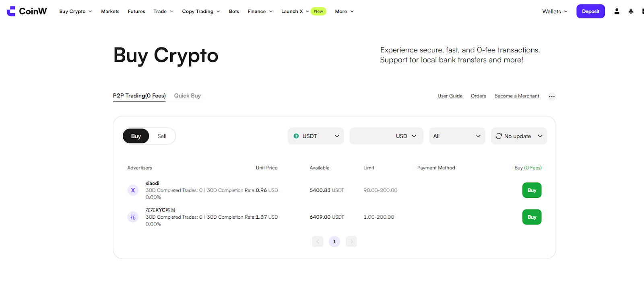
Task: Select page 1 in pagination
Action: pyautogui.click(x=334, y=242)
